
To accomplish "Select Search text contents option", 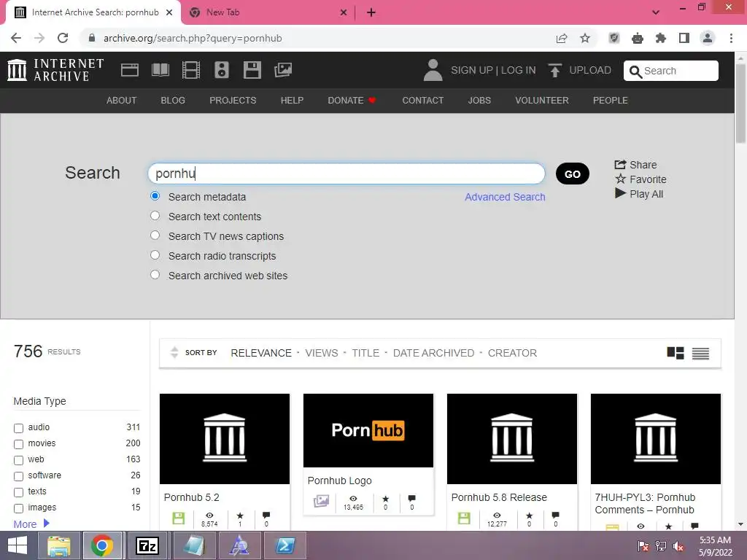I will tap(155, 216).
